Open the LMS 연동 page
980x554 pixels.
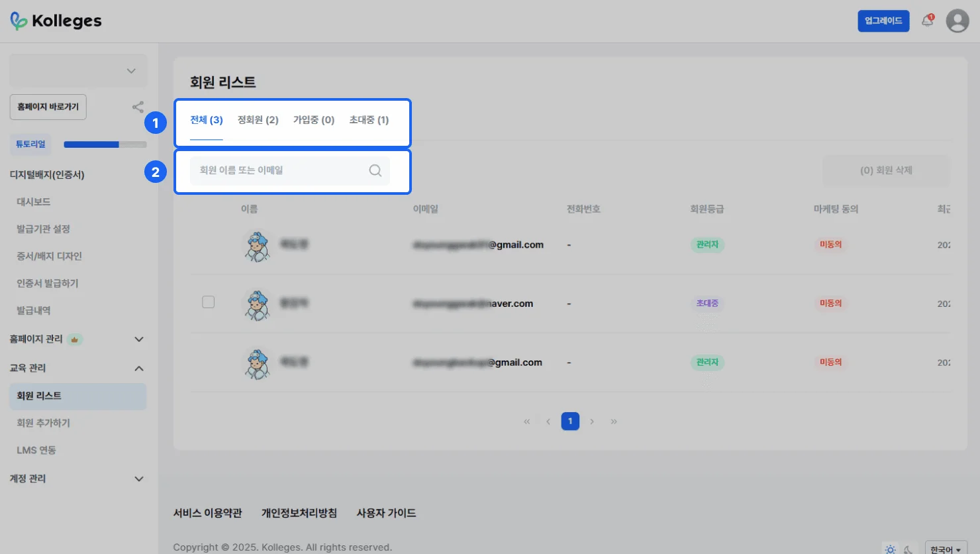pyautogui.click(x=36, y=451)
